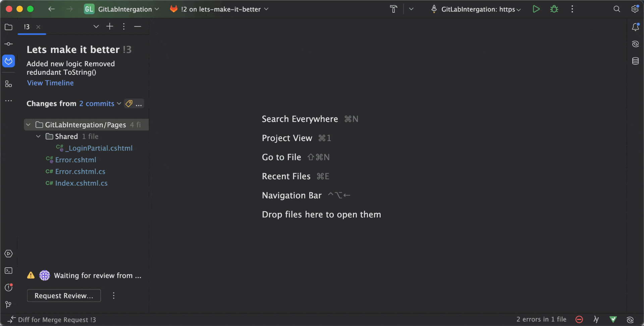The image size is (644, 326).
Task: Open the Problems tool window icon
Action: [x=9, y=287]
